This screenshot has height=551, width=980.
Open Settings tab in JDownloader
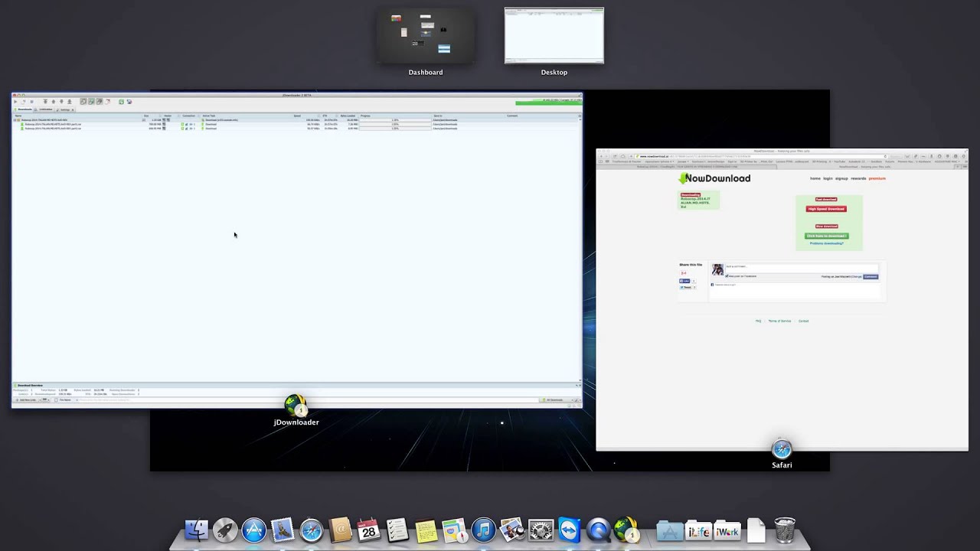tap(65, 109)
